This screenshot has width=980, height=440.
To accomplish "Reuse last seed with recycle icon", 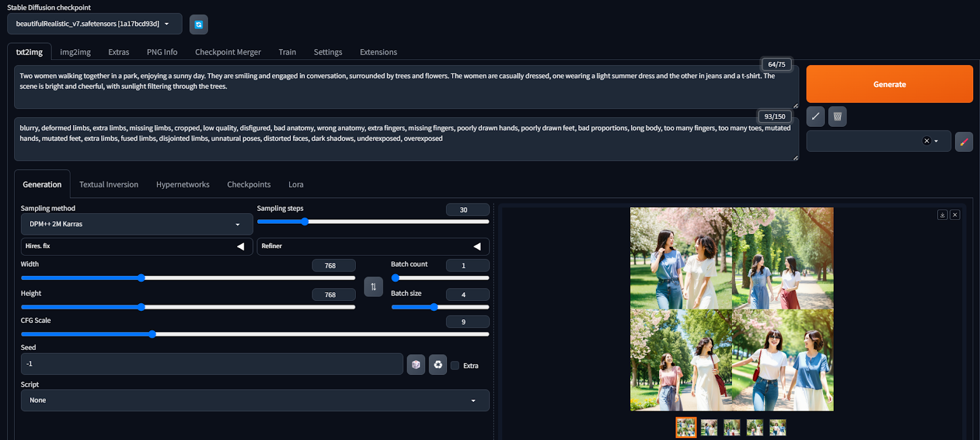I will [438, 365].
